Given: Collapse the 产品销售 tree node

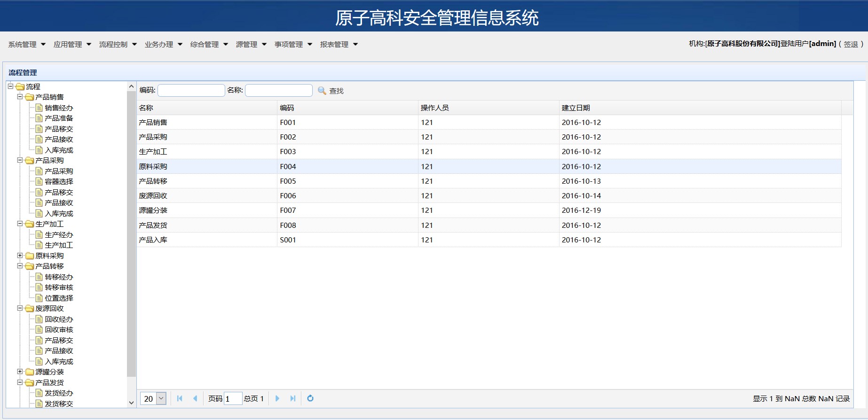Looking at the screenshot, I should pos(20,97).
